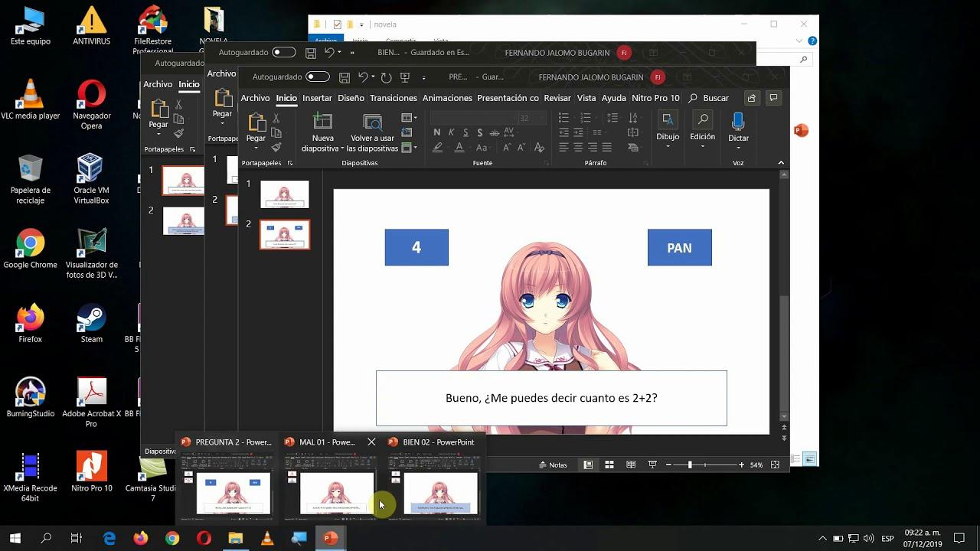
Task: Zoom out with minus button
Action: (x=668, y=465)
